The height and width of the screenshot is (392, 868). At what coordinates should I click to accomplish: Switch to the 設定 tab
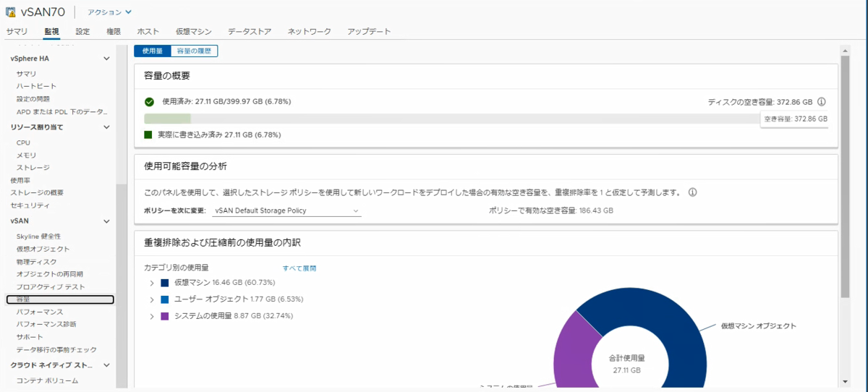[x=82, y=32]
